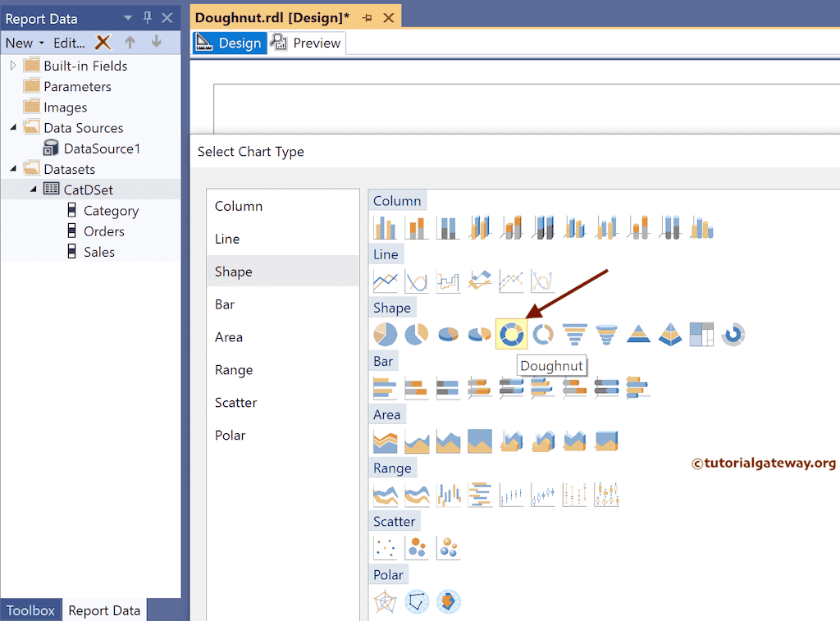Select the Stock range chart icon
Screen dimensions: 840x621
click(x=511, y=495)
